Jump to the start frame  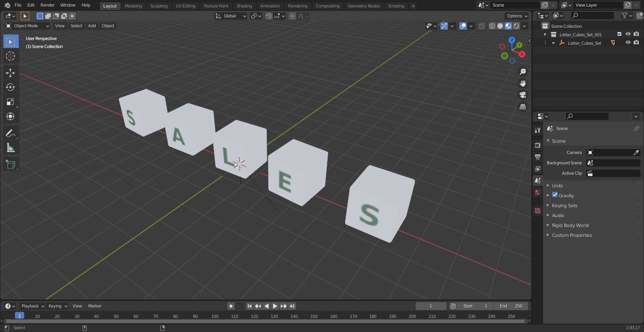(250, 306)
